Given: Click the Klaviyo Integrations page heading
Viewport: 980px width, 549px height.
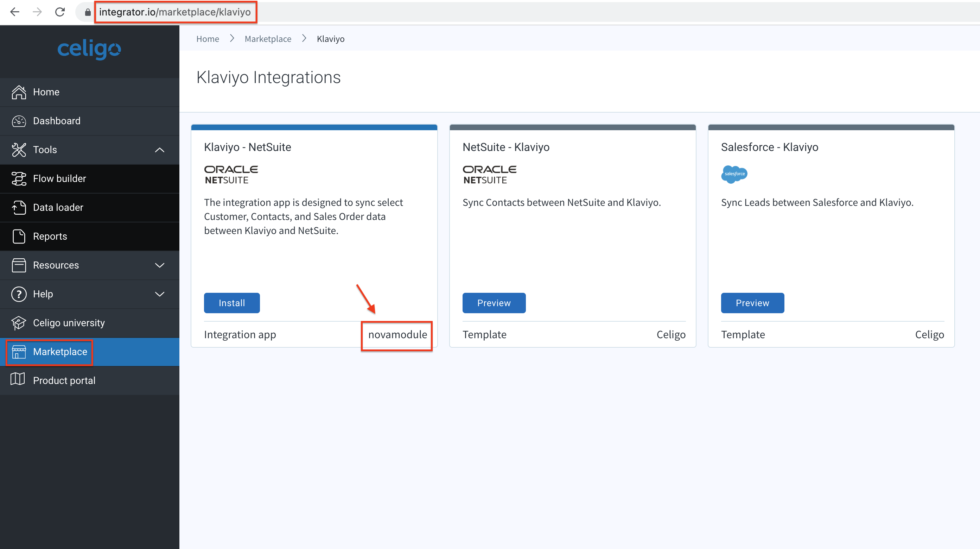Looking at the screenshot, I should [x=269, y=77].
